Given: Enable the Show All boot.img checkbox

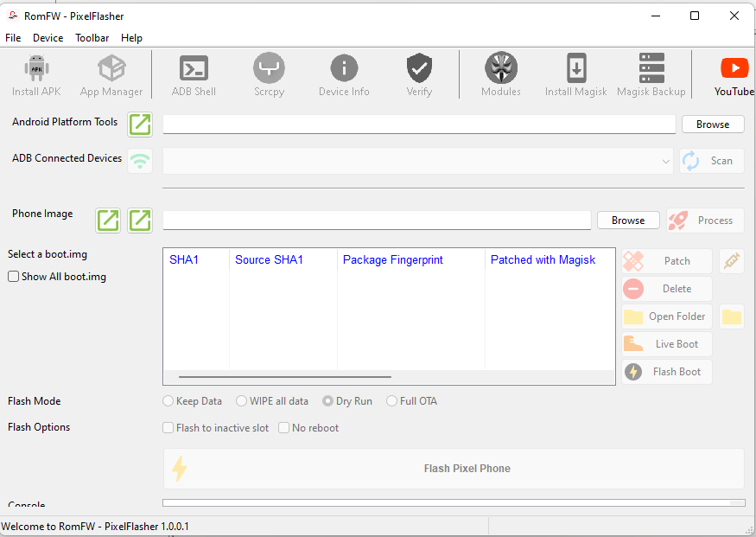Looking at the screenshot, I should [12, 276].
